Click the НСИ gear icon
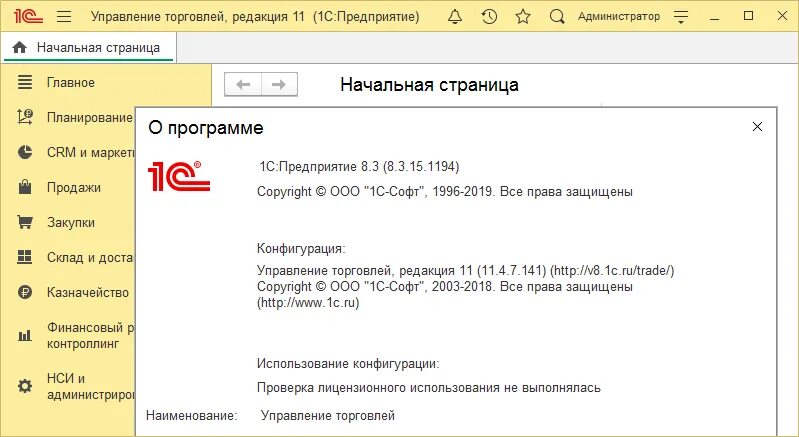The image size is (799, 437). point(24,386)
